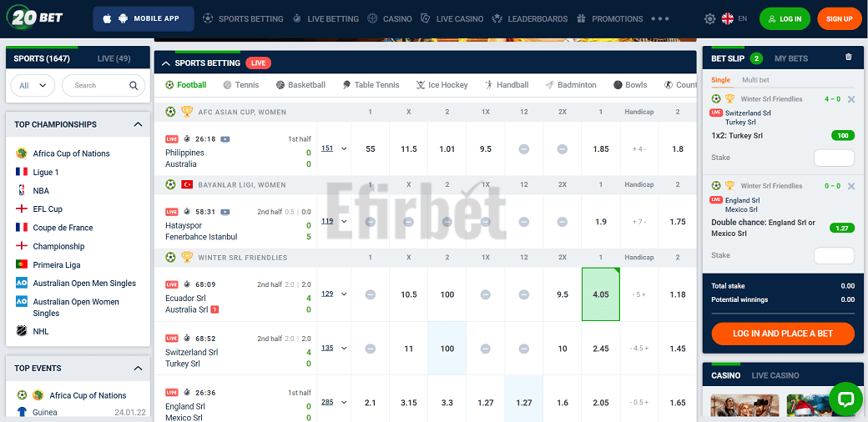Screen dimensions: 868x422
Task: Click the 20Bet logo
Action: tap(35, 18)
